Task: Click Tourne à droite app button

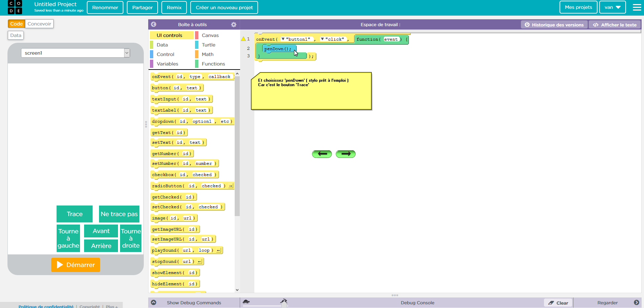Action: 131,238
